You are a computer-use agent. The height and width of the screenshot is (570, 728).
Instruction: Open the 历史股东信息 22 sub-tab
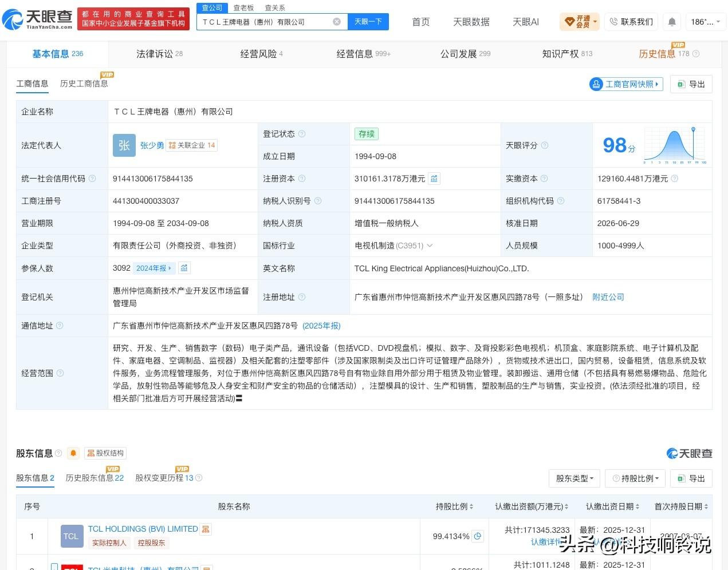point(95,478)
